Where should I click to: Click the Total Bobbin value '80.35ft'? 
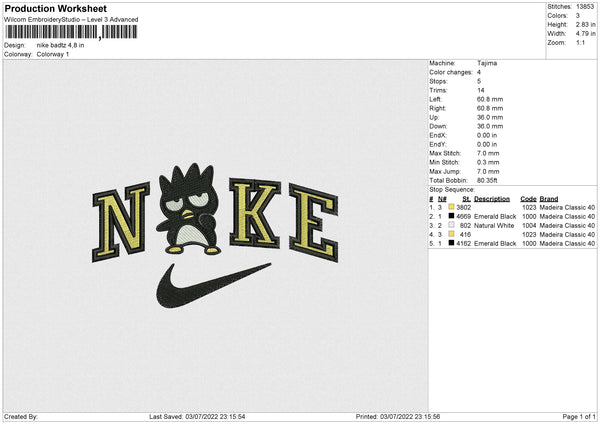click(487, 180)
